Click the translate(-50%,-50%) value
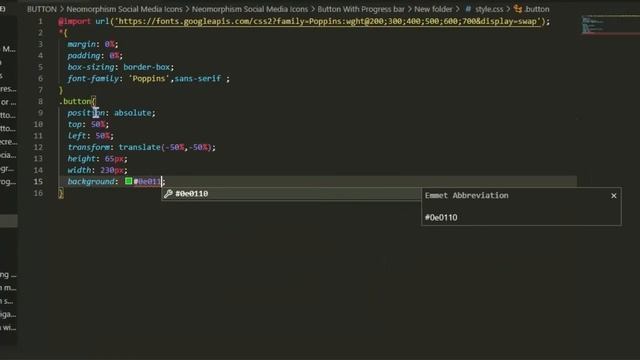Image resolution: width=640 pixels, height=360 pixels. pyautogui.click(x=165, y=147)
